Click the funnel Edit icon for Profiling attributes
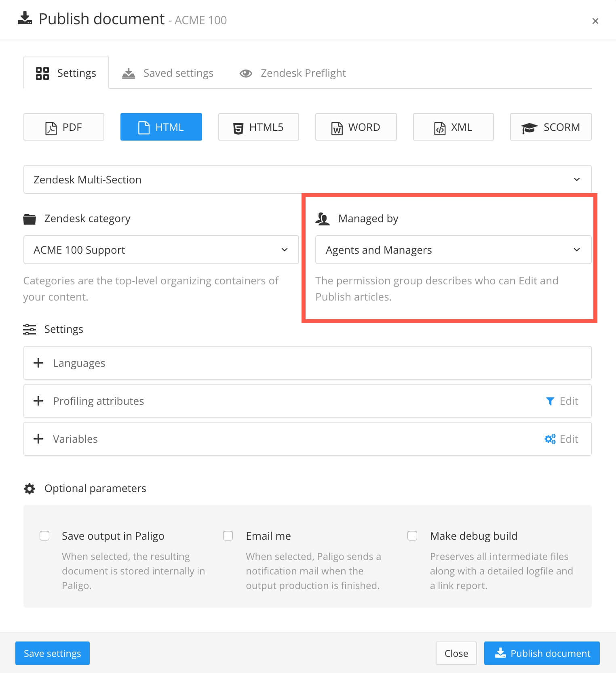Image resolution: width=616 pixels, height=673 pixels. pos(550,401)
